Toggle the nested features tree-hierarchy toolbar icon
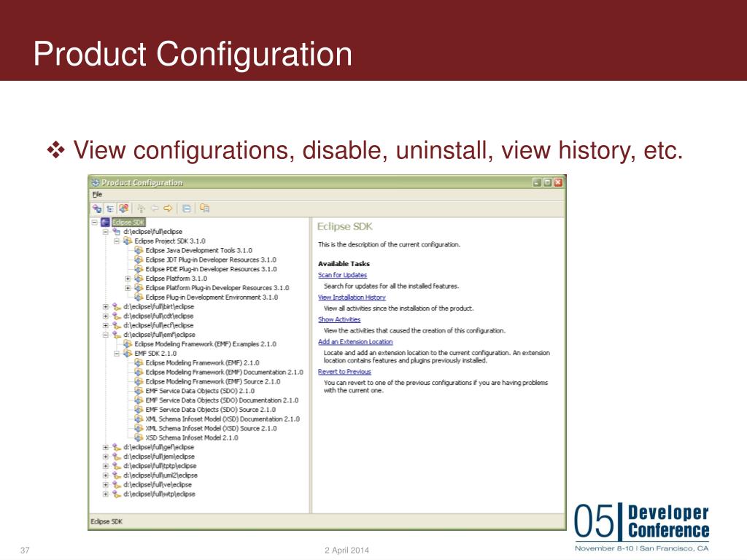Image resolution: width=747 pixels, height=560 pixels. [x=111, y=209]
